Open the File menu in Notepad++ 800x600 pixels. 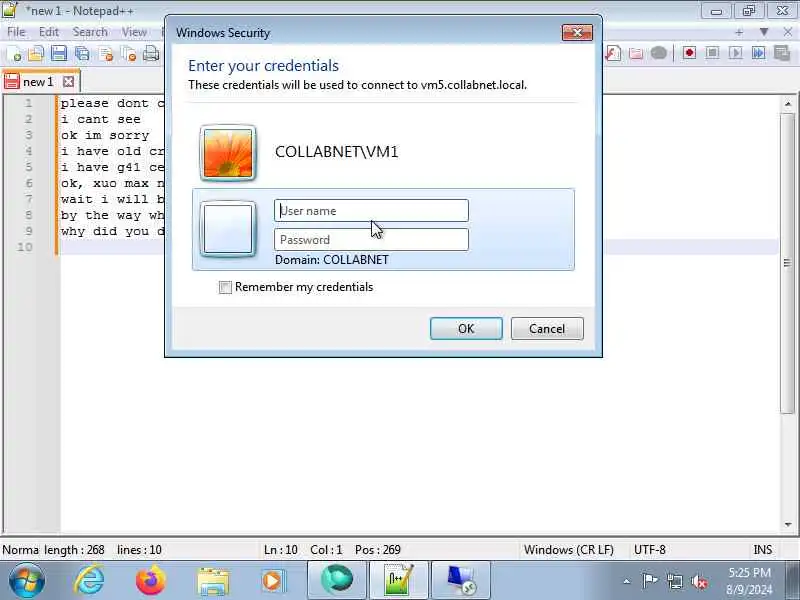(x=16, y=32)
